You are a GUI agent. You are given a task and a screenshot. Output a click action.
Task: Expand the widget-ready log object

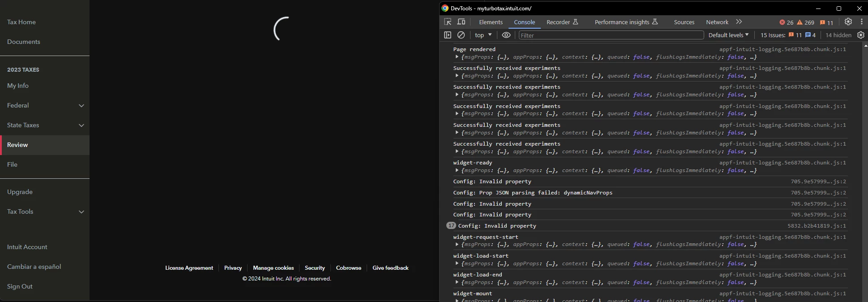pyautogui.click(x=457, y=170)
